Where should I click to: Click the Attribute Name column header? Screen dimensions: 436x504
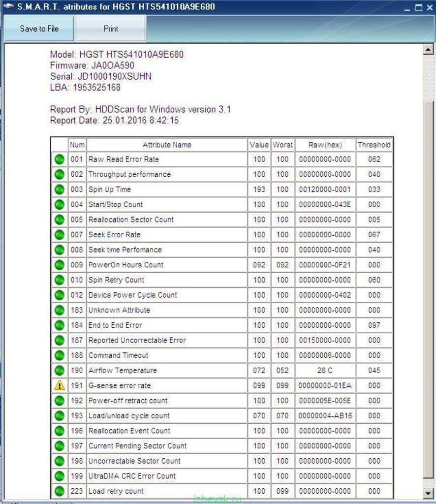tap(167, 145)
